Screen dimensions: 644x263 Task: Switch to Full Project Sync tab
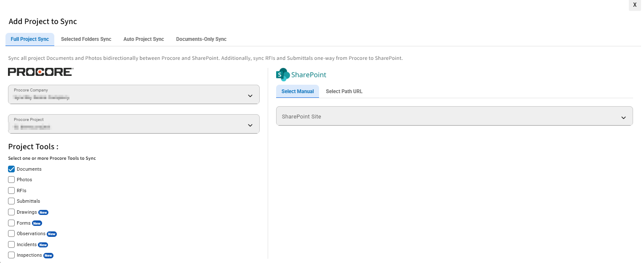(x=30, y=39)
